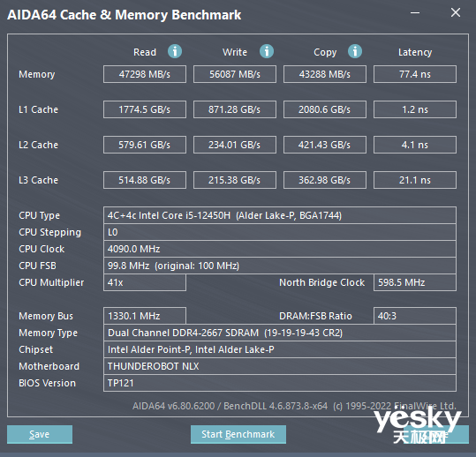Click BIOS Version TP121 field
This screenshot has height=457, width=476.
(280, 383)
